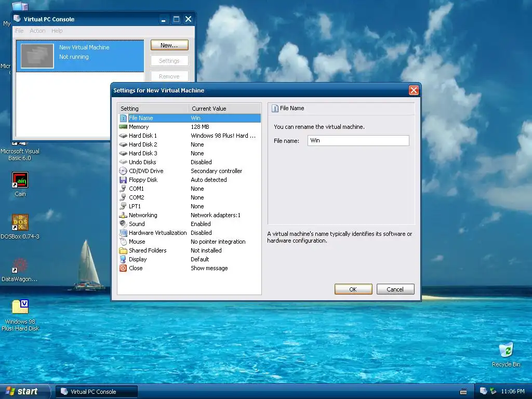Click the 'Not installed' shared folders value
532x399 pixels.
(206, 250)
